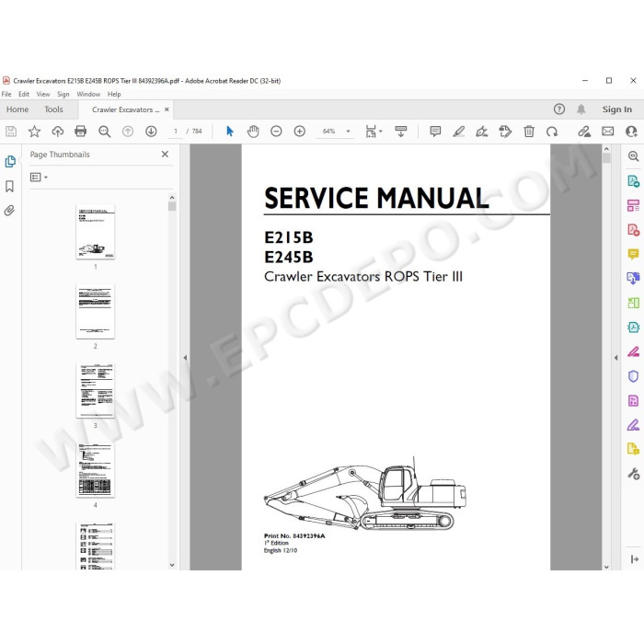644x644 pixels.
Task: Switch to the Home tab
Action: 17,109
